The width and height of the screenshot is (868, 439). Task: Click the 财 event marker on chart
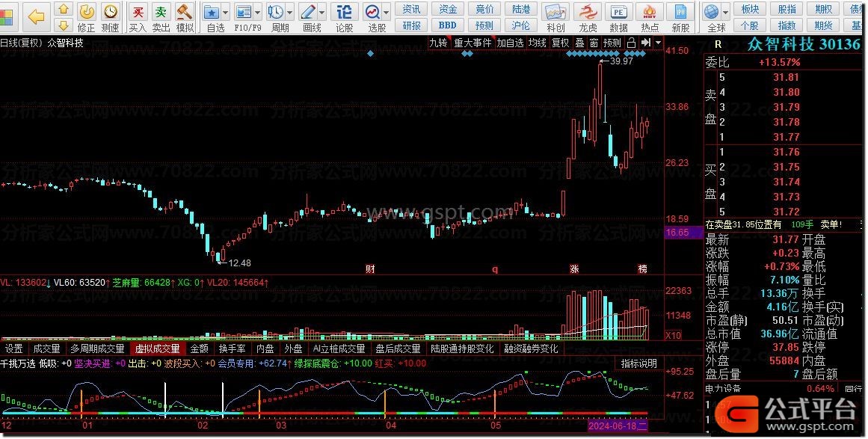370,269
